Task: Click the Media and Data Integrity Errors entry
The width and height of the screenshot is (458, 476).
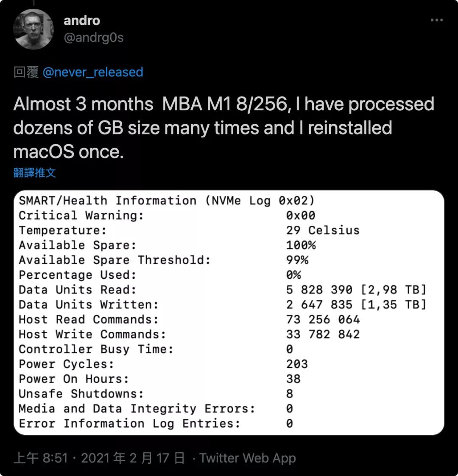Action: (x=170, y=409)
